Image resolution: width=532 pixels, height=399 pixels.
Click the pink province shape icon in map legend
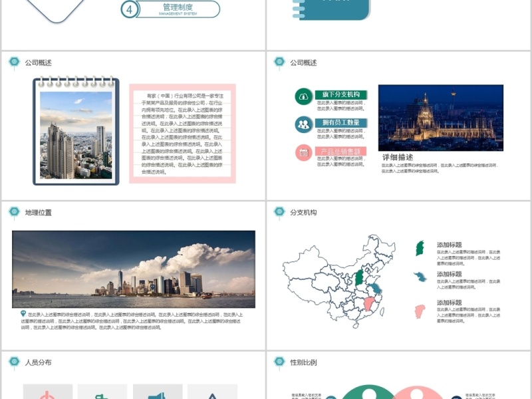tap(420, 311)
